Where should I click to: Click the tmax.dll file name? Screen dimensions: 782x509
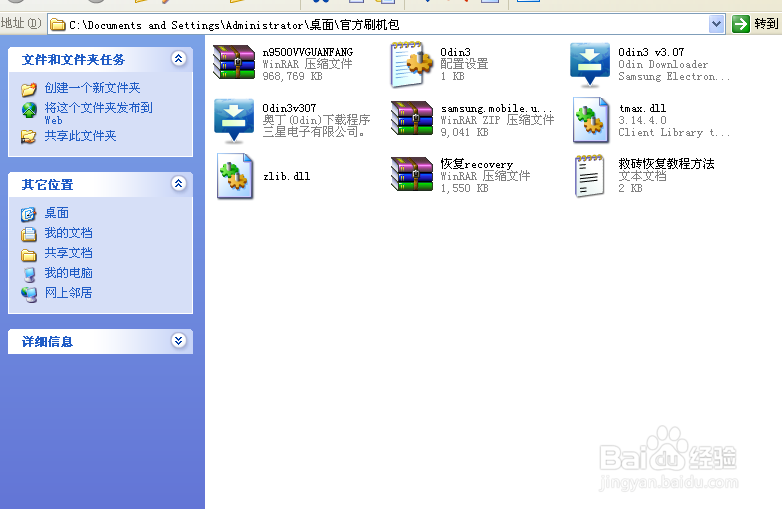pos(642,108)
